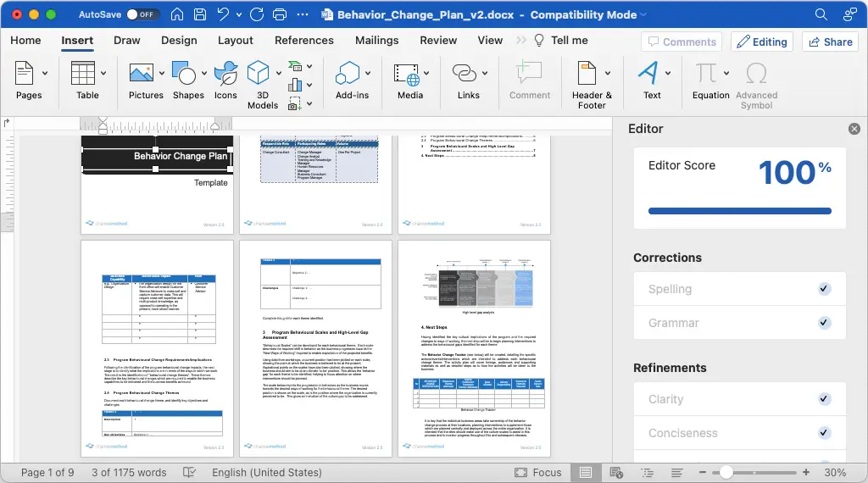Image resolution: width=868 pixels, height=483 pixels.
Task: Expand the Table dropdown arrow
Action: point(103,73)
